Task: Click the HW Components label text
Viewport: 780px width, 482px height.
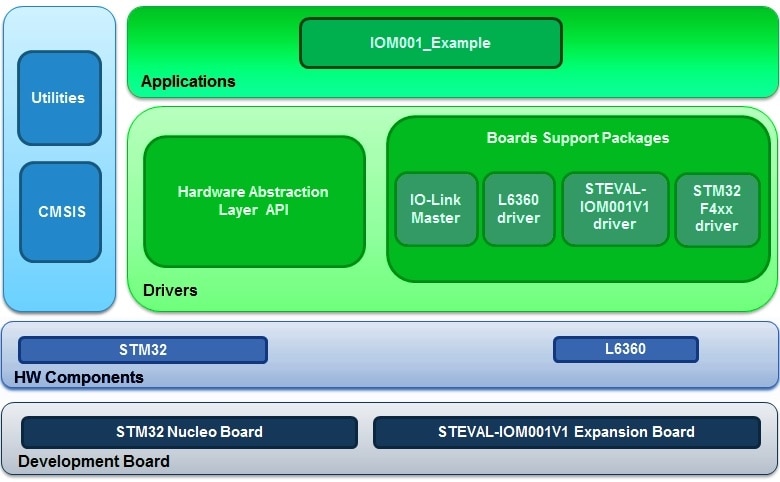Action: point(79,377)
